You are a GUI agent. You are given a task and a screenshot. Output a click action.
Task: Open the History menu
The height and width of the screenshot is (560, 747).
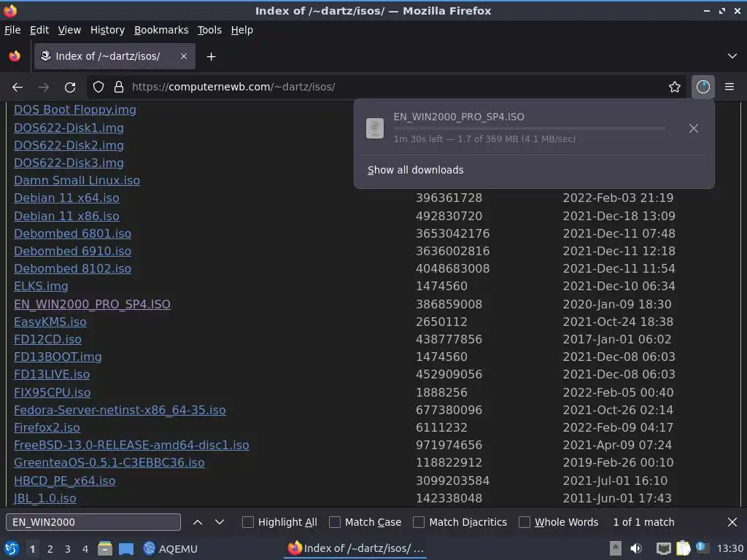coord(108,30)
